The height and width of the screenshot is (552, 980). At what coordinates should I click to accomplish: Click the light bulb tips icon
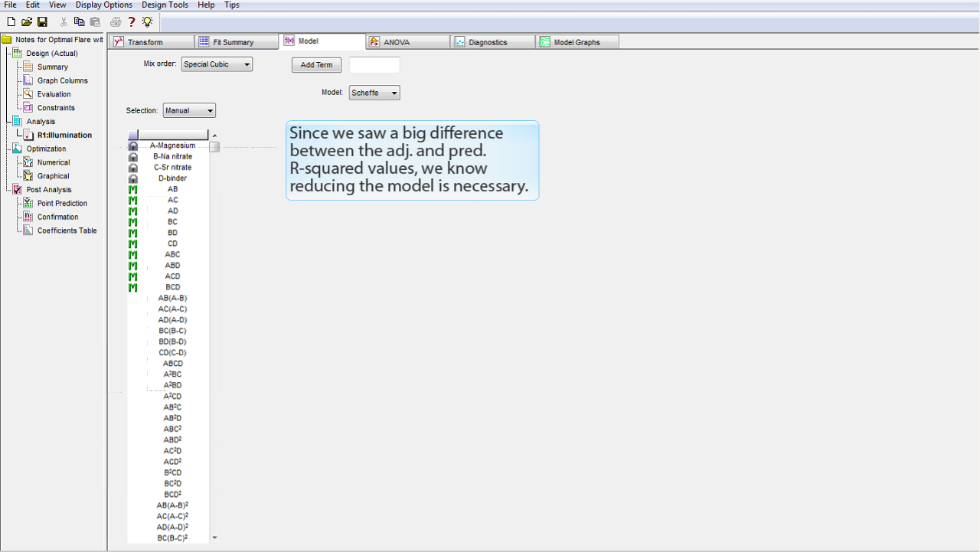(147, 22)
